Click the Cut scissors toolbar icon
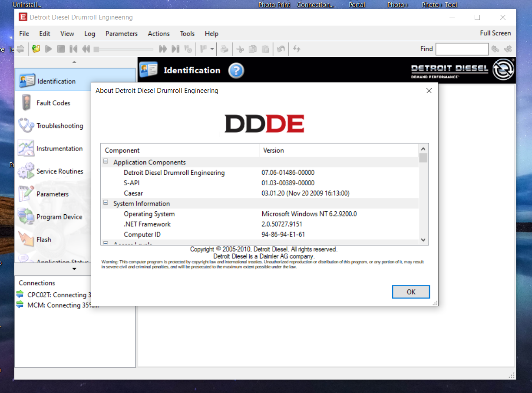Screen dimensions: 532x393 point(240,49)
